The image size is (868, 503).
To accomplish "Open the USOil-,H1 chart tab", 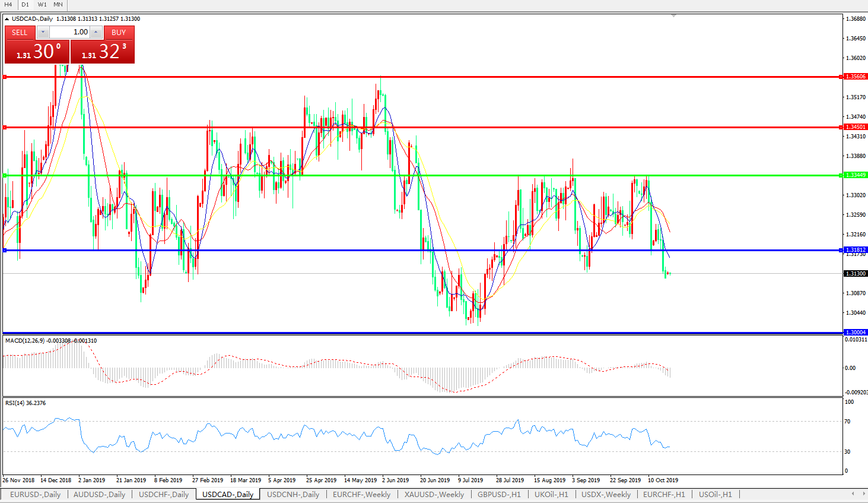I will click(715, 494).
